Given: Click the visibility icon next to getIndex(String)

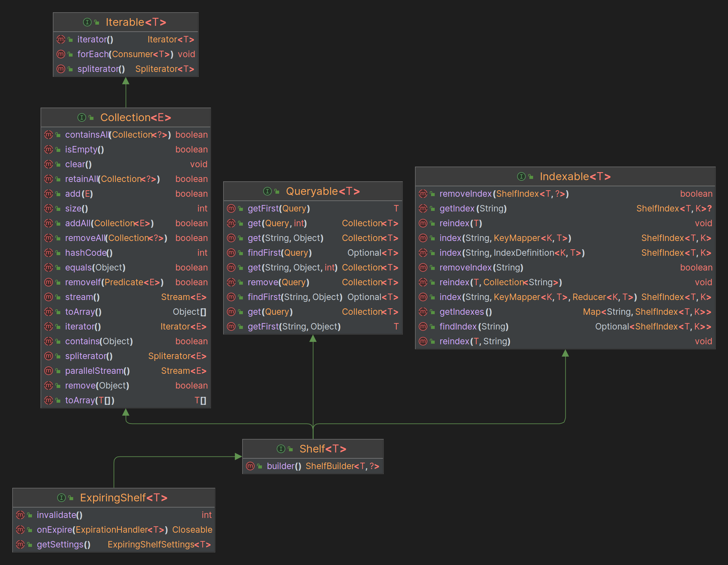Looking at the screenshot, I should [x=432, y=209].
